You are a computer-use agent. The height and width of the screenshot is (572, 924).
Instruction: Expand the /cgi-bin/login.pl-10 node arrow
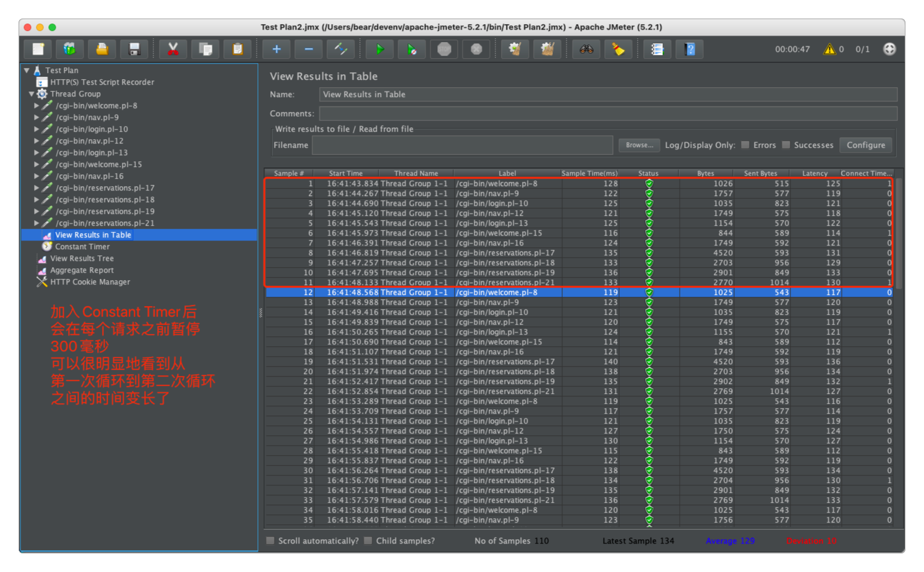tap(36, 129)
